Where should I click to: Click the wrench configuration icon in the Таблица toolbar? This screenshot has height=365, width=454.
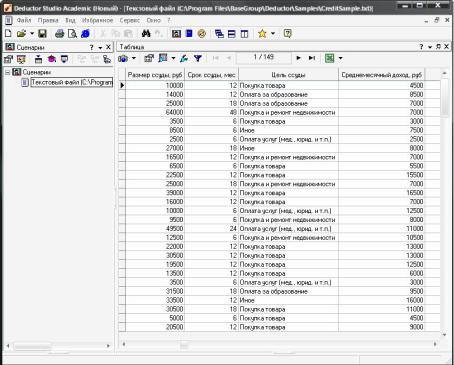[x=184, y=58]
